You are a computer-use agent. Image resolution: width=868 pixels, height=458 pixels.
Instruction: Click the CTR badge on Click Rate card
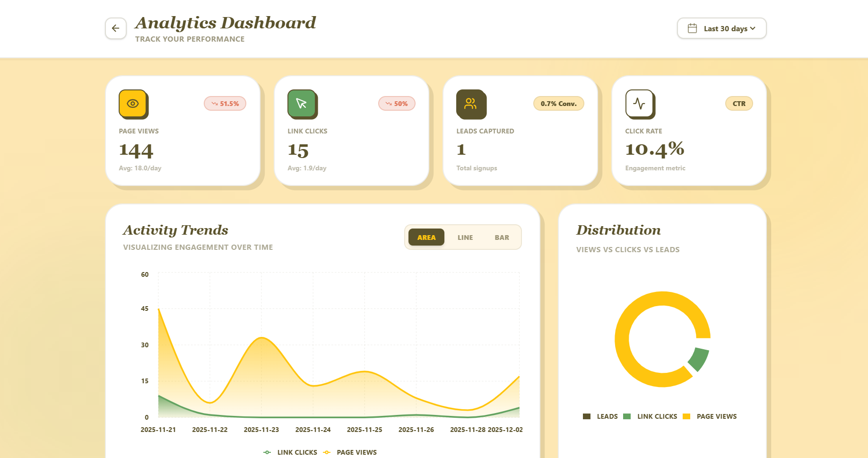[x=738, y=103]
